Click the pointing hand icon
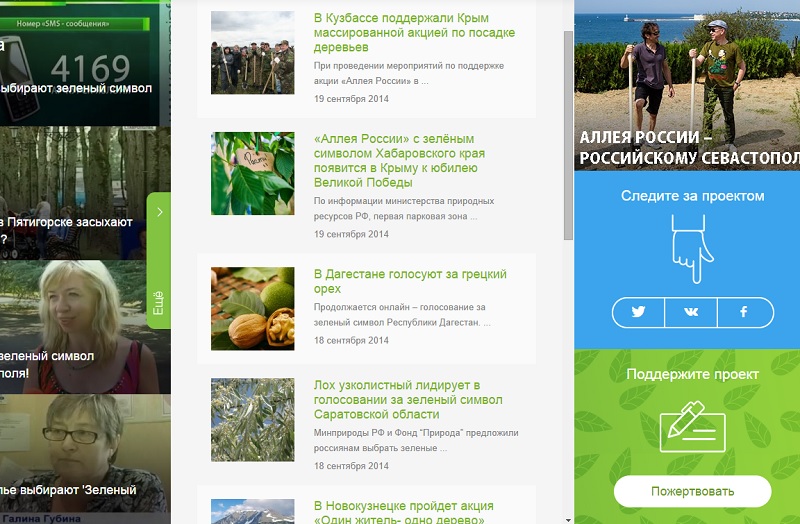 [692, 248]
